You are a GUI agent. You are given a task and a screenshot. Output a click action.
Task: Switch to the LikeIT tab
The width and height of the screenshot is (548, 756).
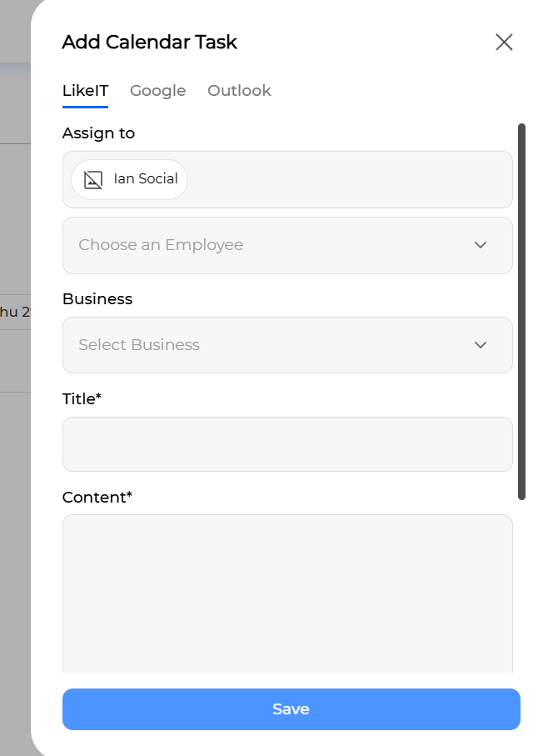(85, 91)
